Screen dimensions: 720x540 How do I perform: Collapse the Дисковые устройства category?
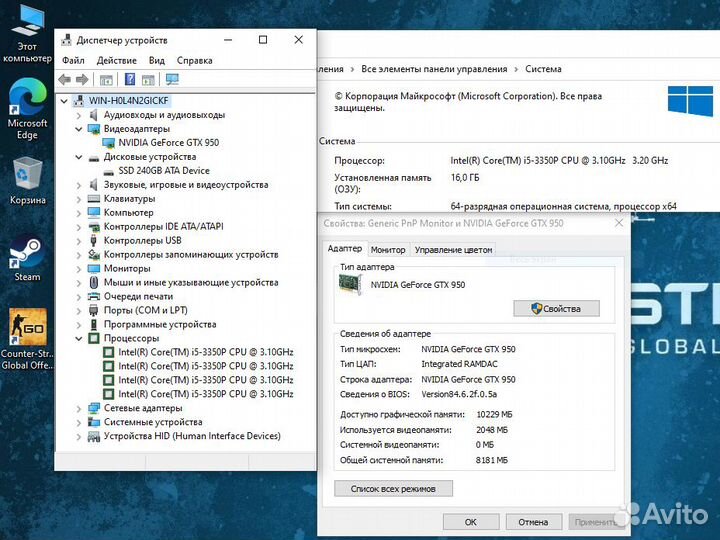79,157
